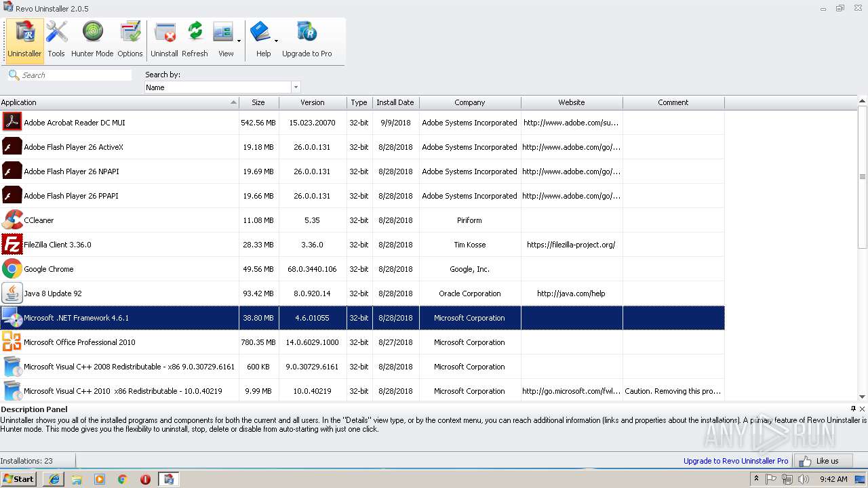Click 542.56 MB size cell
Screen dimensions: 868x488
point(258,123)
